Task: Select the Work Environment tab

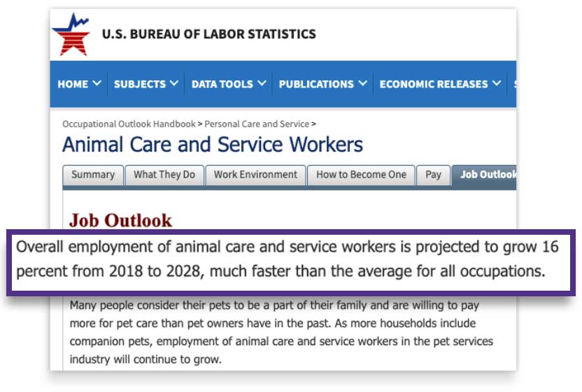Action: click(x=255, y=175)
